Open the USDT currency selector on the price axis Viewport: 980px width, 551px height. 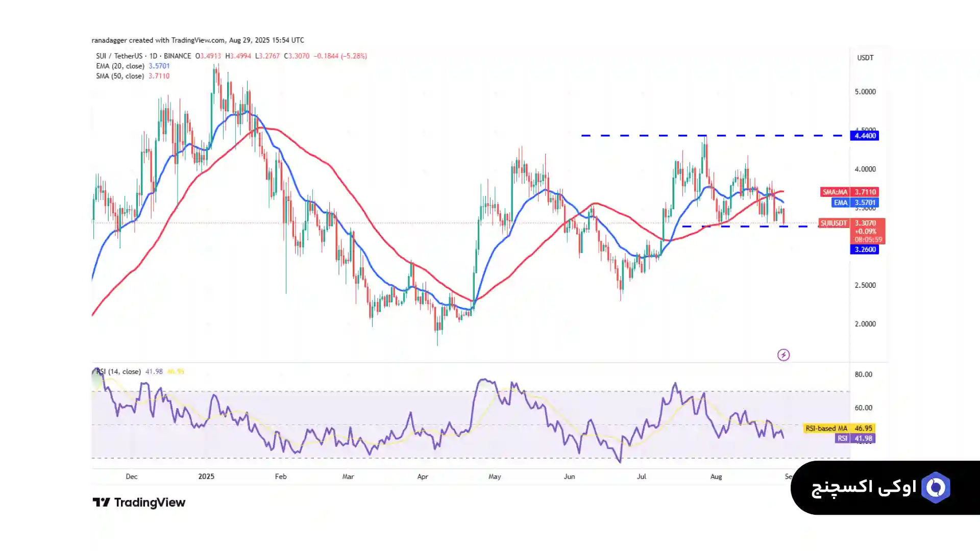click(865, 58)
